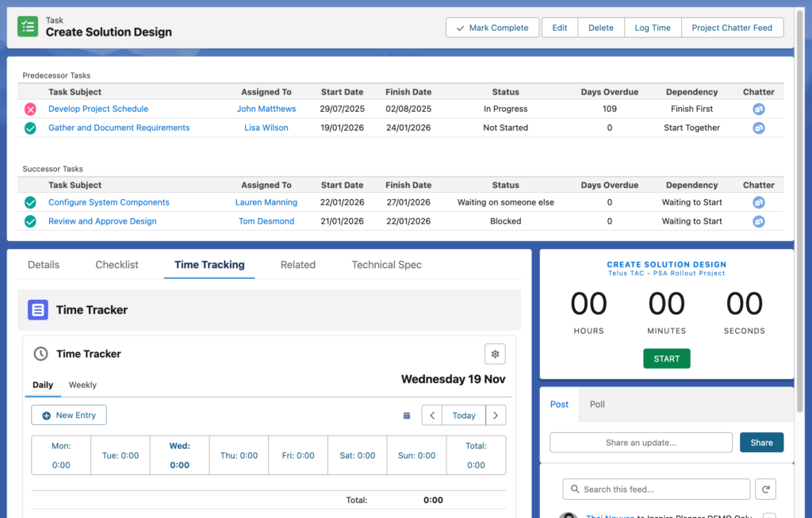Click the red status icon beside Develop Project Schedule
812x518 pixels.
30,109
